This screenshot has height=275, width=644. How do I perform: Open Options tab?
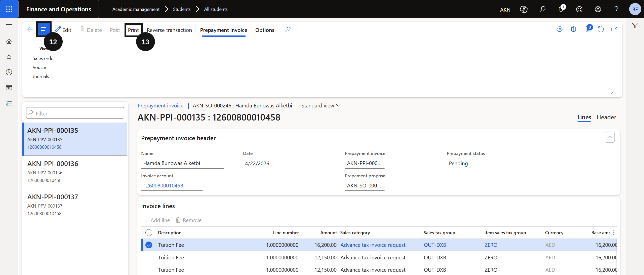pos(265,30)
